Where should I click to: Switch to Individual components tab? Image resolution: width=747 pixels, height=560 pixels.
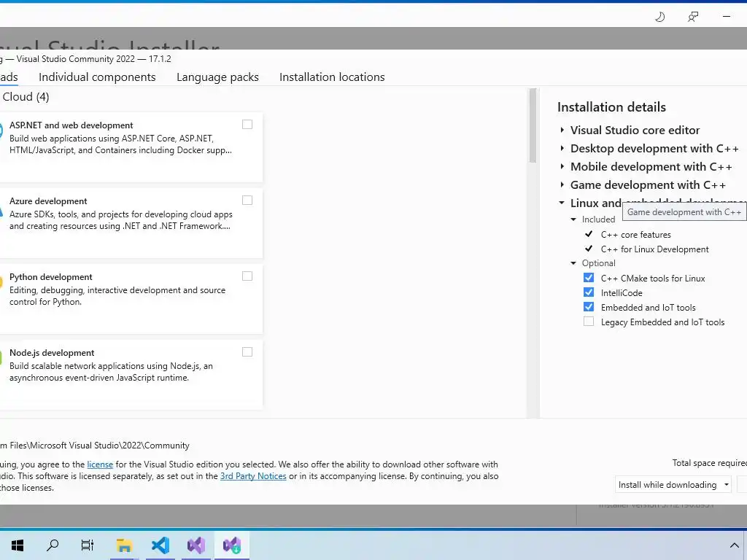(97, 77)
